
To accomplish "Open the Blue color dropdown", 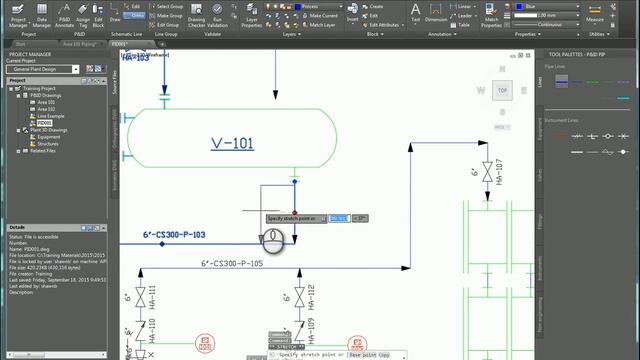I will (547, 7).
